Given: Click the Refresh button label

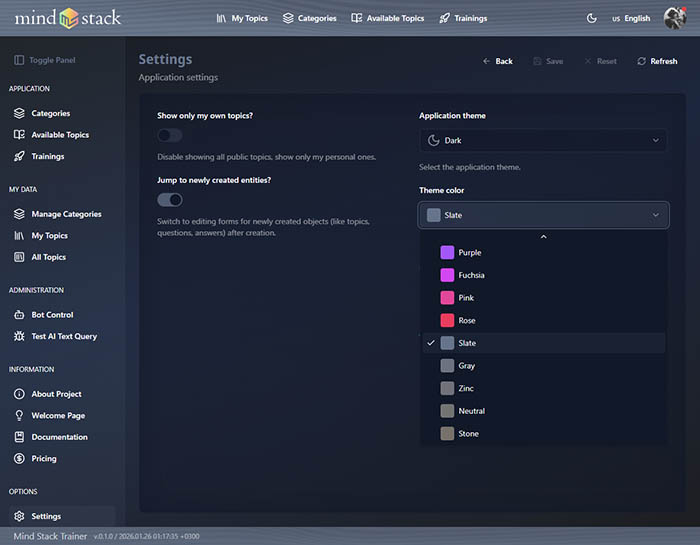Looking at the screenshot, I should click(663, 61).
